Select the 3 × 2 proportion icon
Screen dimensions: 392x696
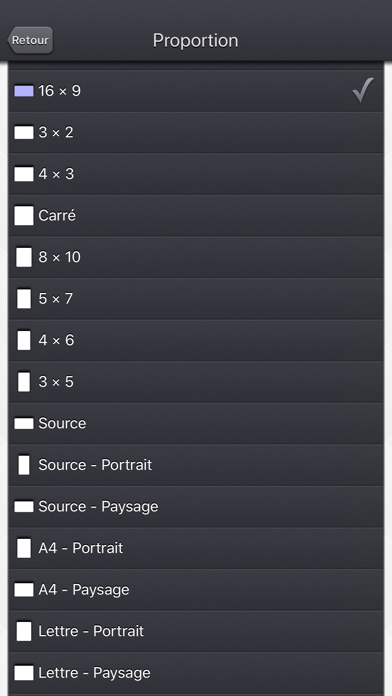coord(24,132)
